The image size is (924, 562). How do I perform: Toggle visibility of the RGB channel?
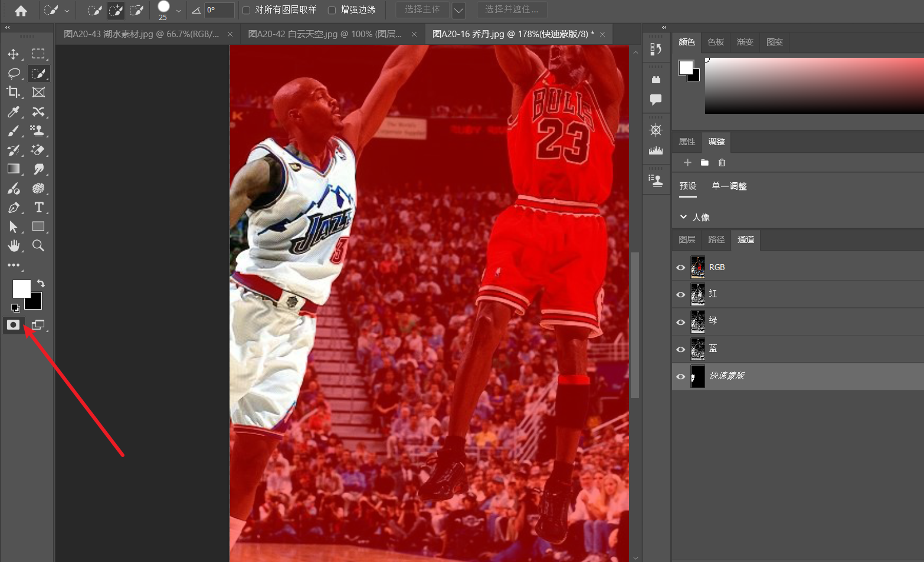point(680,267)
